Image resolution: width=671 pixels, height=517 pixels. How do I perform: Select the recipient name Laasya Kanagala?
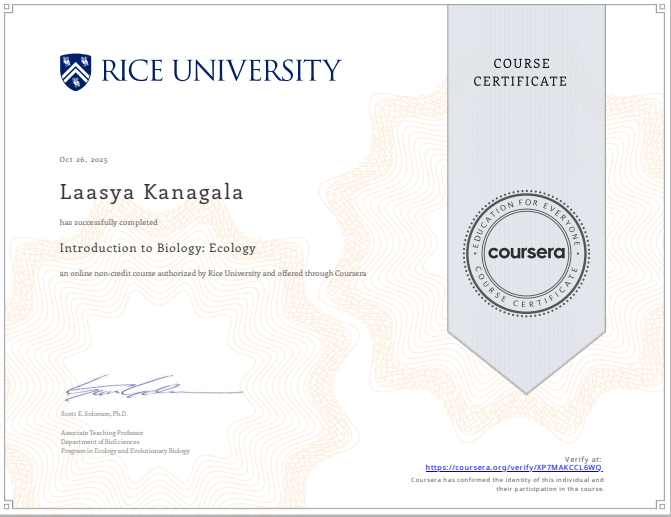[151, 191]
